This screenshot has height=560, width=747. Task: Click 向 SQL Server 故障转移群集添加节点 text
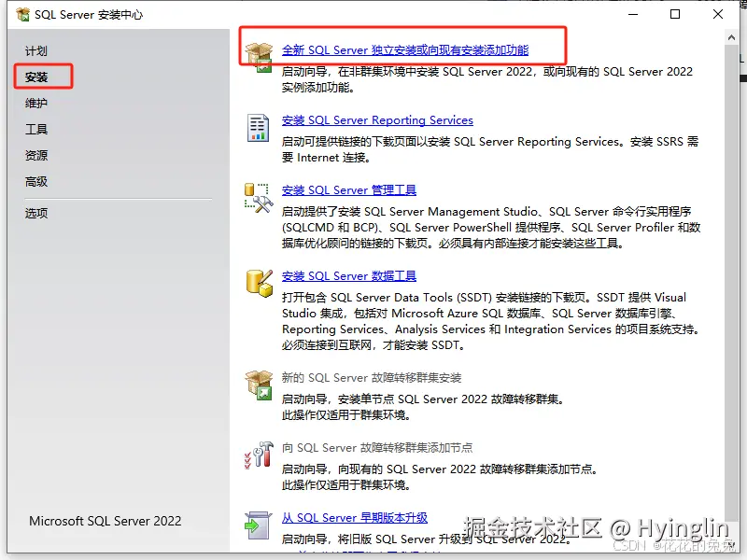click(377, 448)
